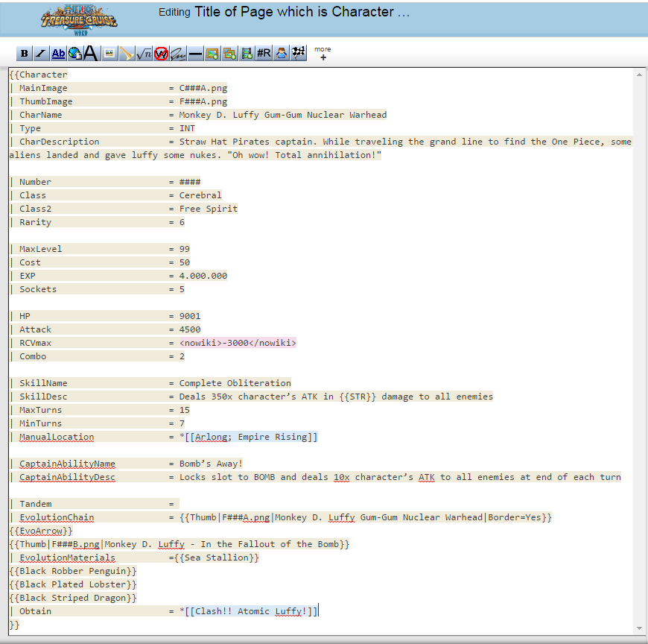Image resolution: width=648 pixels, height=644 pixels.
Task: Click the '{{Black Robber Penguin}}' line
Action: point(73,571)
